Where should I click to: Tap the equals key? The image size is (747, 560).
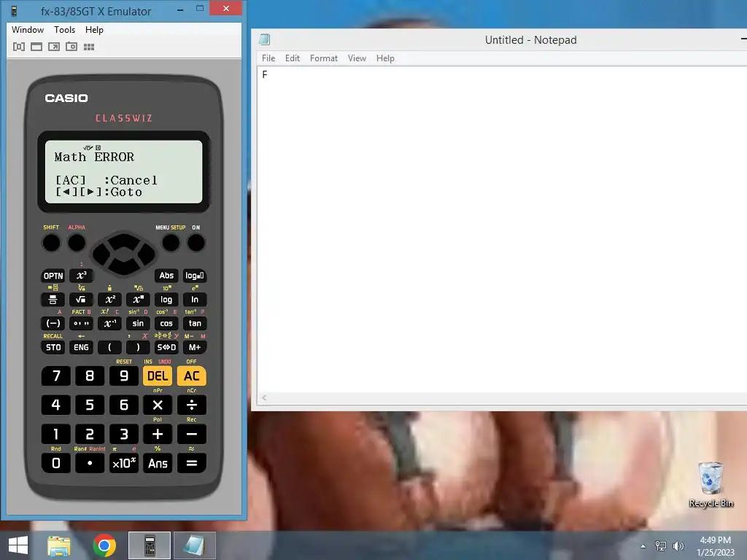(192, 463)
